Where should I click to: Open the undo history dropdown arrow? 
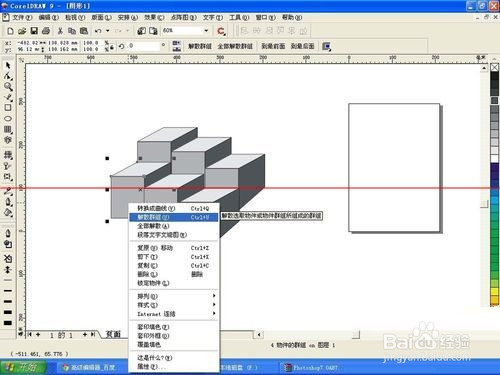[x=108, y=31]
